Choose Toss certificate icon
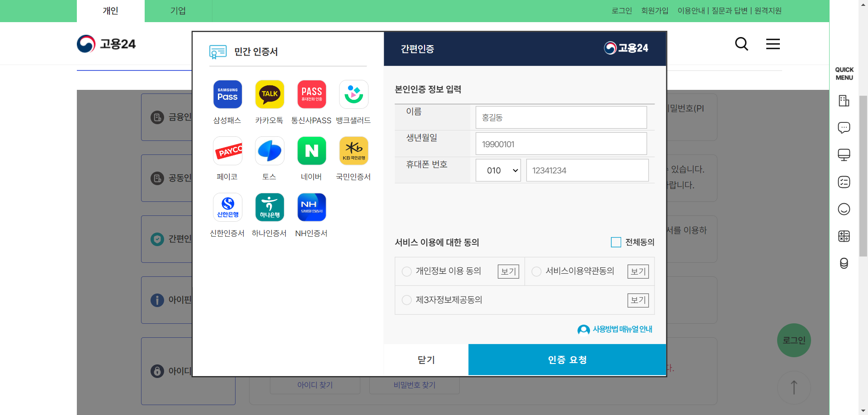This screenshot has width=868, height=415. [x=269, y=151]
